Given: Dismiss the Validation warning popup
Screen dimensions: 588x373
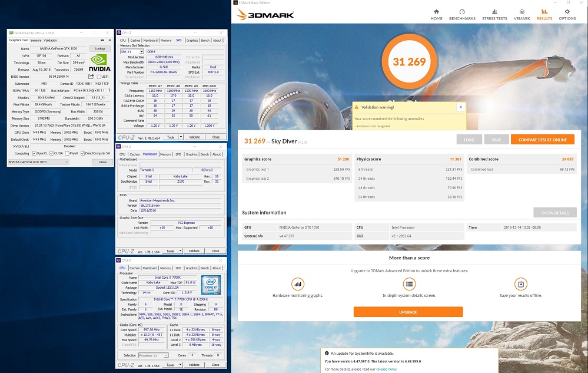Looking at the screenshot, I should pyautogui.click(x=460, y=107).
